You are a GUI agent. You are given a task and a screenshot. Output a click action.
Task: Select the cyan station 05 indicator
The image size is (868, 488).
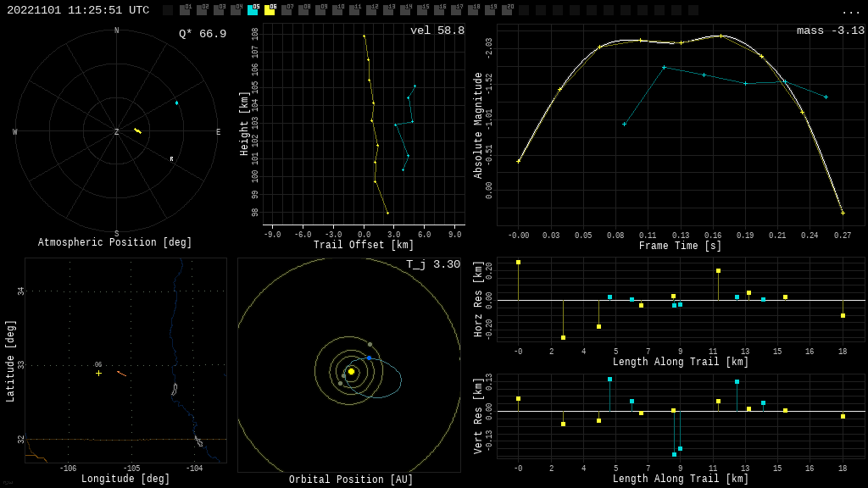(x=253, y=10)
